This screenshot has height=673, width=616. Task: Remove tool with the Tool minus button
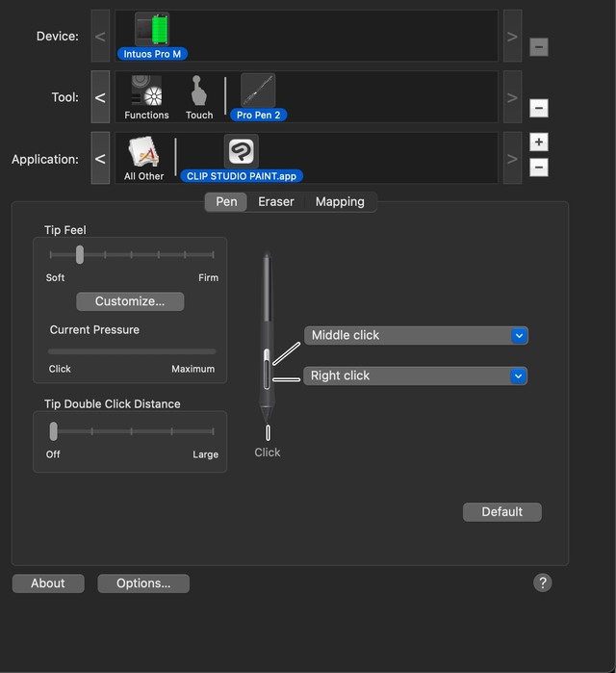(x=539, y=108)
